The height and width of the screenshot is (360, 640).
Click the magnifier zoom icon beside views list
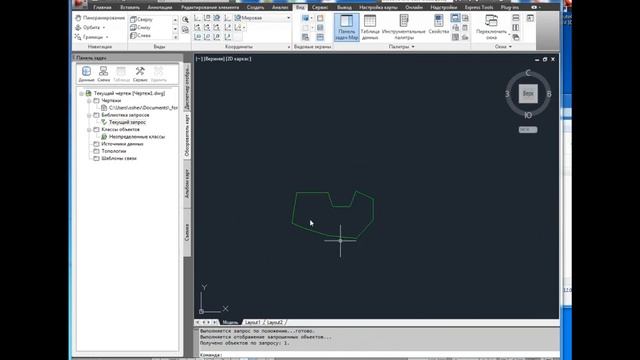pyautogui.click(x=185, y=20)
